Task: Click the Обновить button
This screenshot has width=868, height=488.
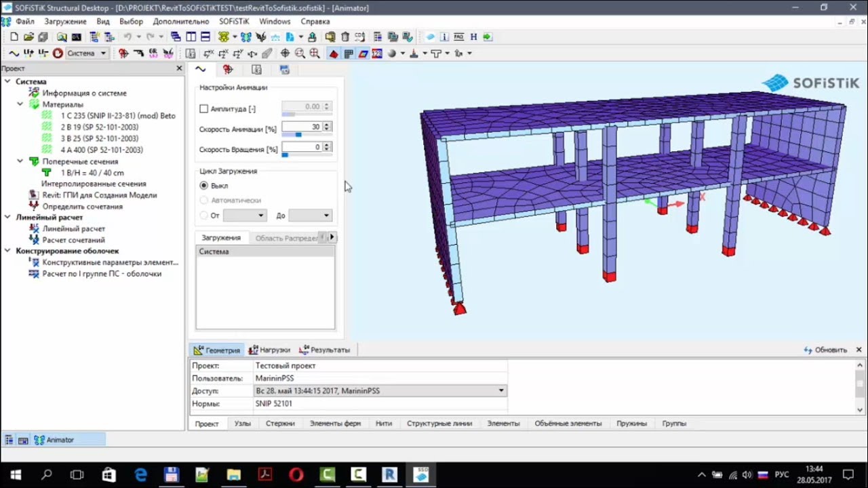Action: pos(825,350)
